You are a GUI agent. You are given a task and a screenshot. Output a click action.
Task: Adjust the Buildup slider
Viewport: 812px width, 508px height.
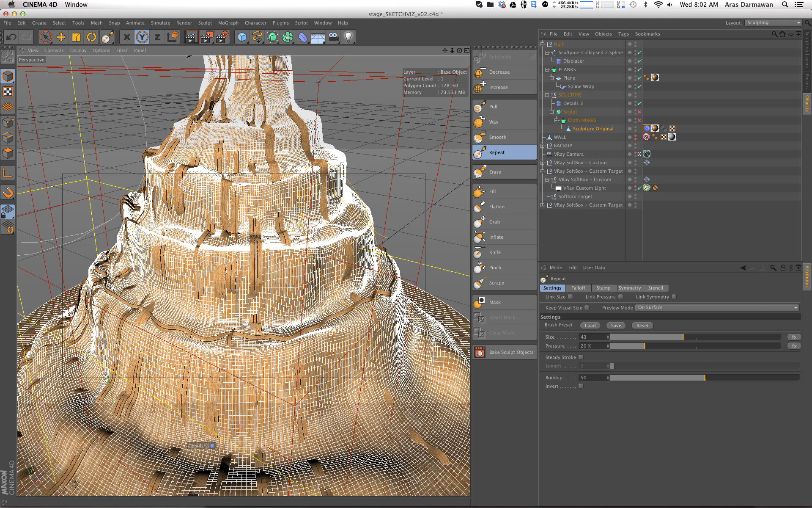(705, 378)
